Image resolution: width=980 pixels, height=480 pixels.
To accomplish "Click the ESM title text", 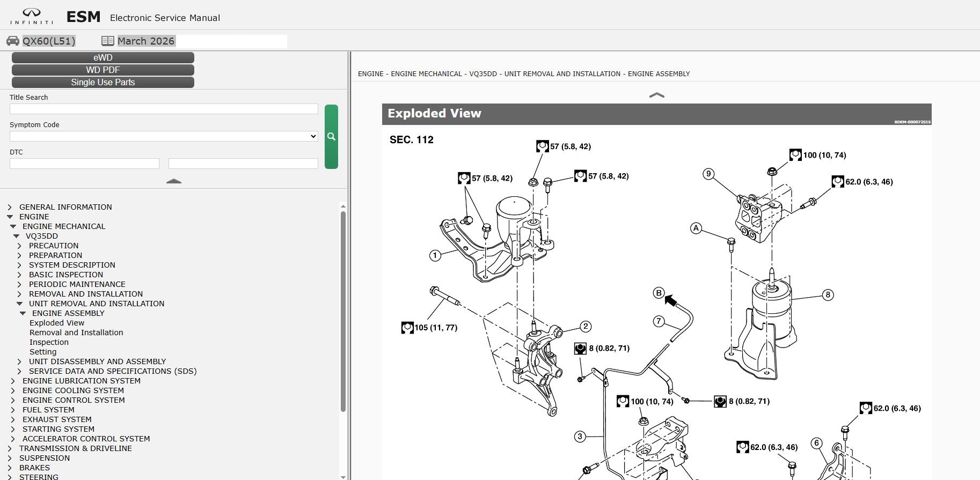I will [83, 17].
